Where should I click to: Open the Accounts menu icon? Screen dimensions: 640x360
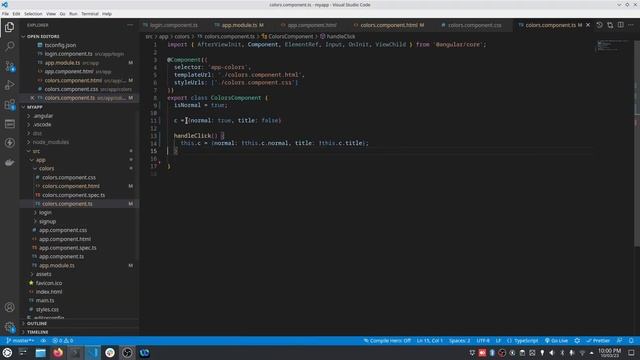9,307
